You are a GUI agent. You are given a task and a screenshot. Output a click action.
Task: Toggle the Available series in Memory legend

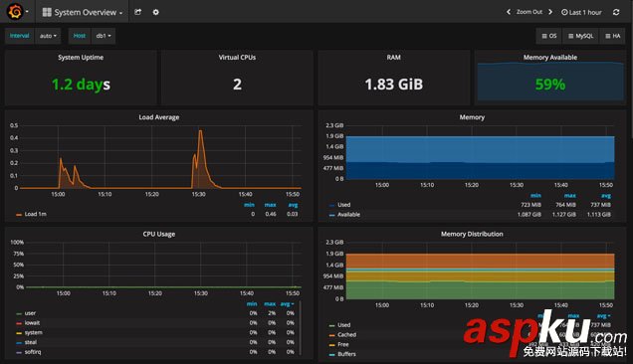[348, 214]
